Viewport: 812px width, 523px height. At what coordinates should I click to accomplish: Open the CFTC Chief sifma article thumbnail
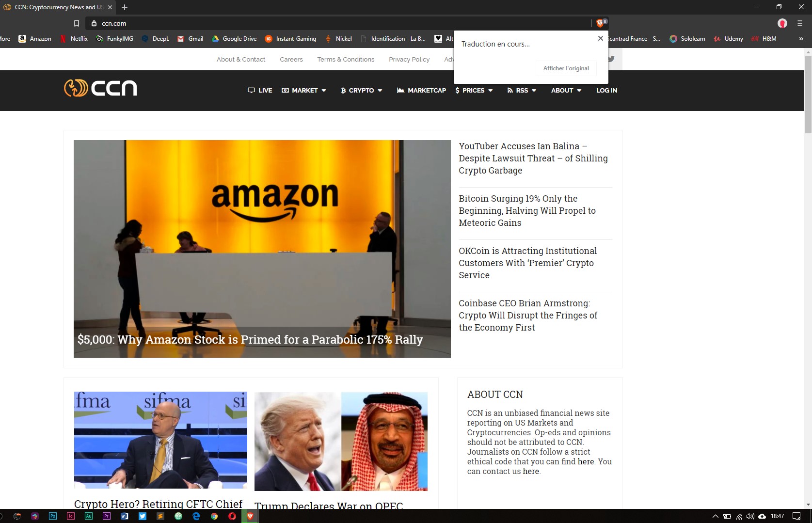160,440
